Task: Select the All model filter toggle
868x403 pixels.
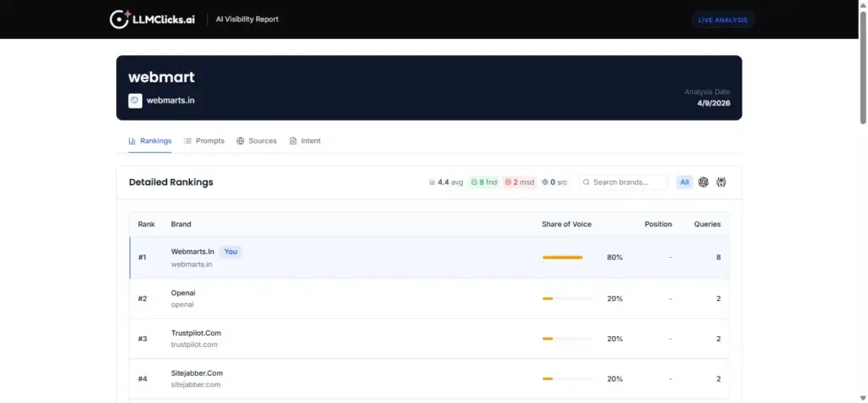Action: (684, 182)
